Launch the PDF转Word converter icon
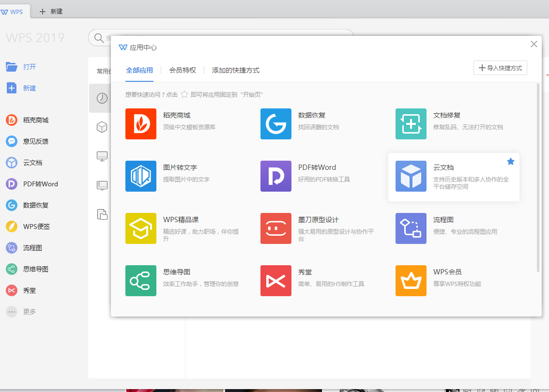The height and width of the screenshot is (392, 549). [276, 176]
